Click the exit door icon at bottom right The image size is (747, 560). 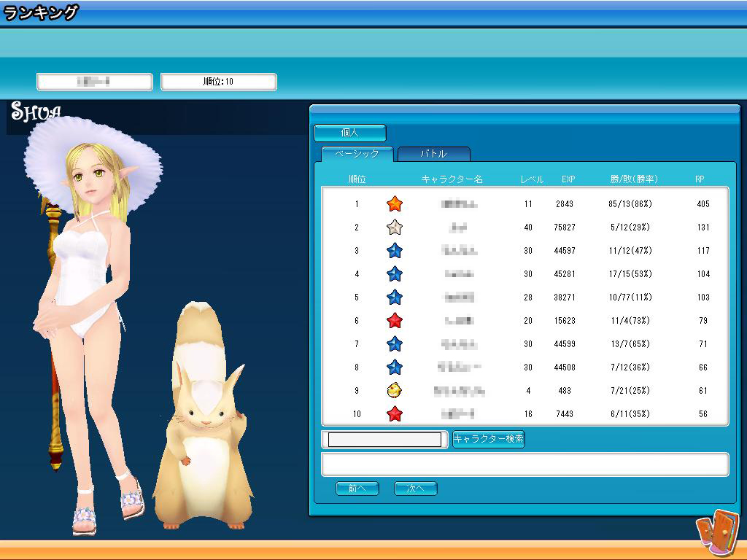(718, 532)
